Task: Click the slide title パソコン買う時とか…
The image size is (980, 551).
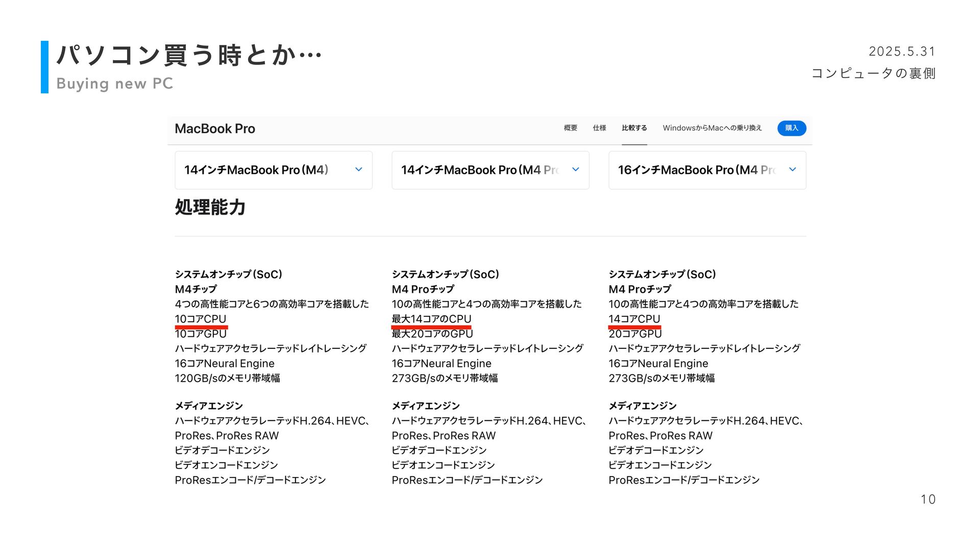Action: [189, 55]
